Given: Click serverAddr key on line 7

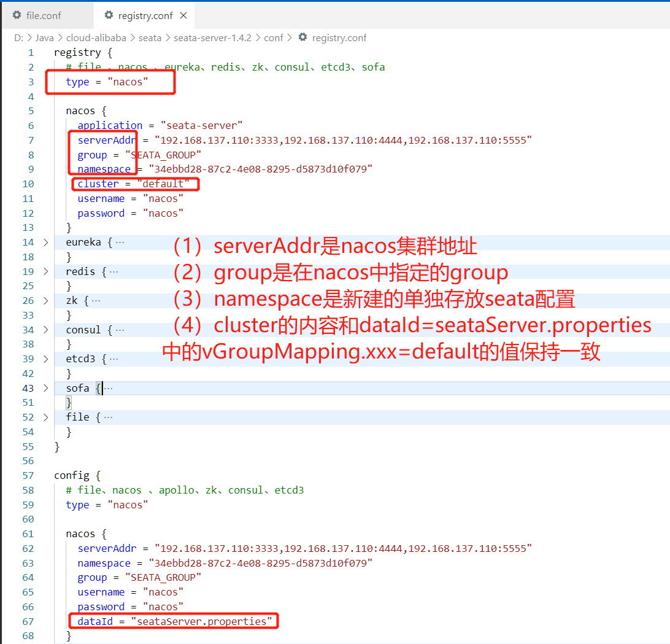Looking at the screenshot, I should pos(107,140).
